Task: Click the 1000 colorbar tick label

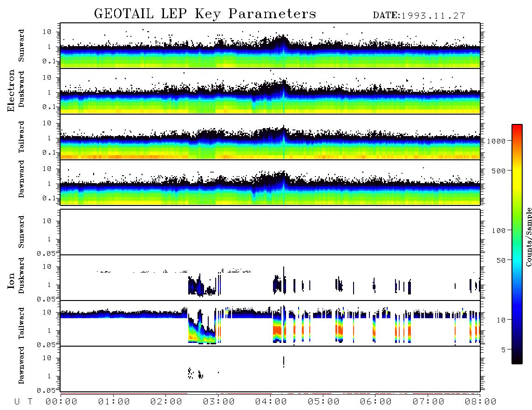Action: (496, 141)
